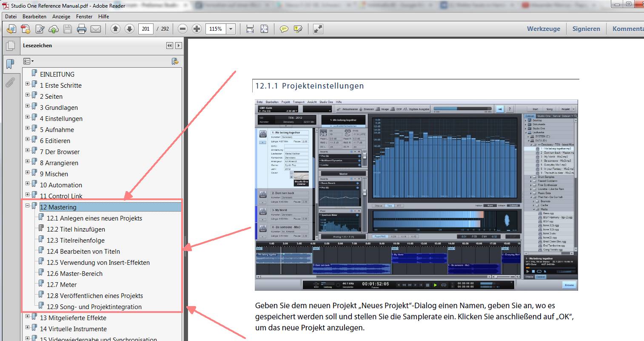Jump to 4 Einstellungen bookmark
Screen dimensions: 644x341
click(x=61, y=118)
